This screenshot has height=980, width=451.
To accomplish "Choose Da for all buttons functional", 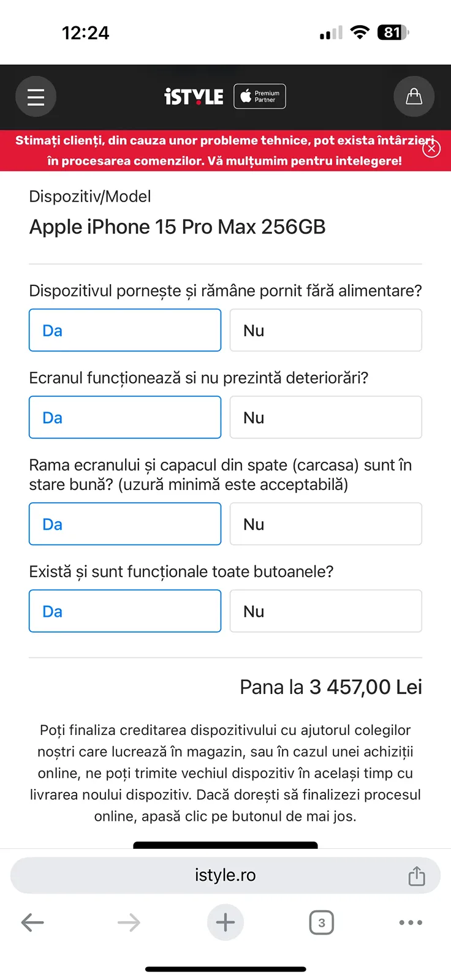I will pos(125,611).
